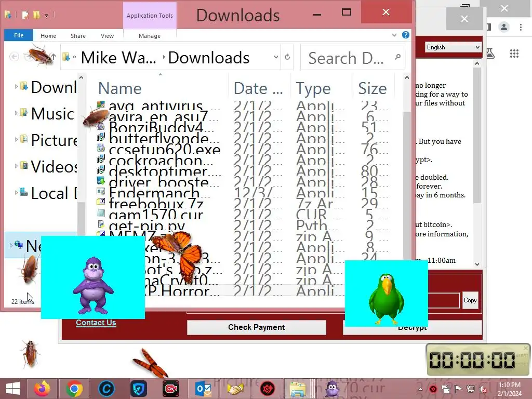The width and height of the screenshot is (532, 399).
Task: Open the File ribbon tab
Action: (19, 35)
